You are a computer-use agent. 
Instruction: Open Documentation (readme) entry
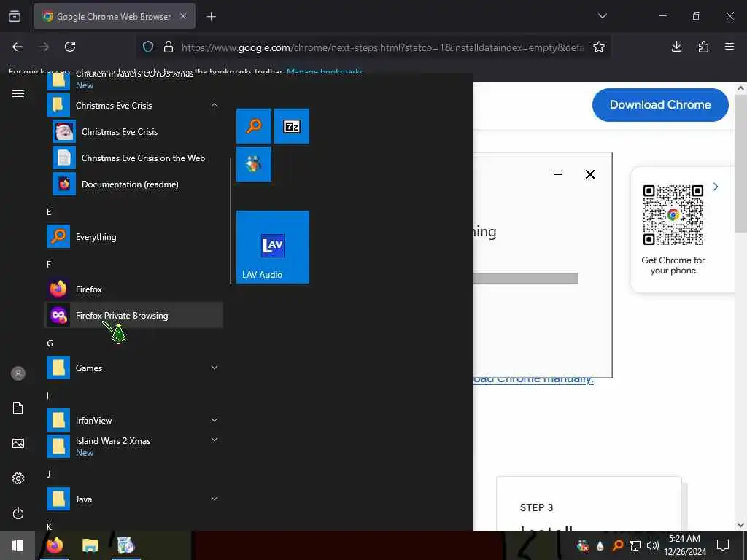coord(133,184)
